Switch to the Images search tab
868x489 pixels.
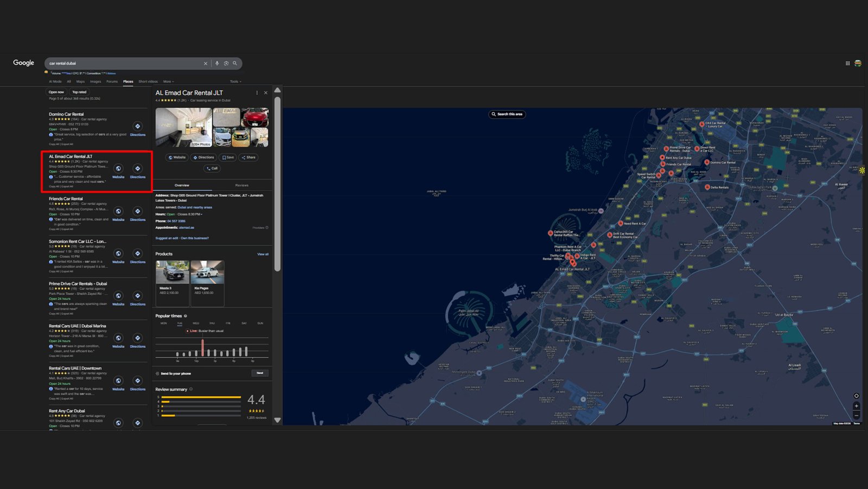pos(95,81)
